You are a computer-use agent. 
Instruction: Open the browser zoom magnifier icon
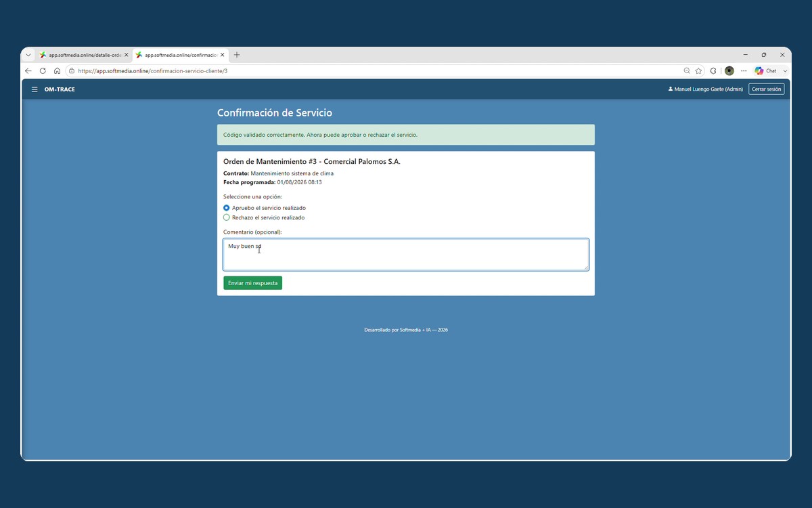[687, 70]
